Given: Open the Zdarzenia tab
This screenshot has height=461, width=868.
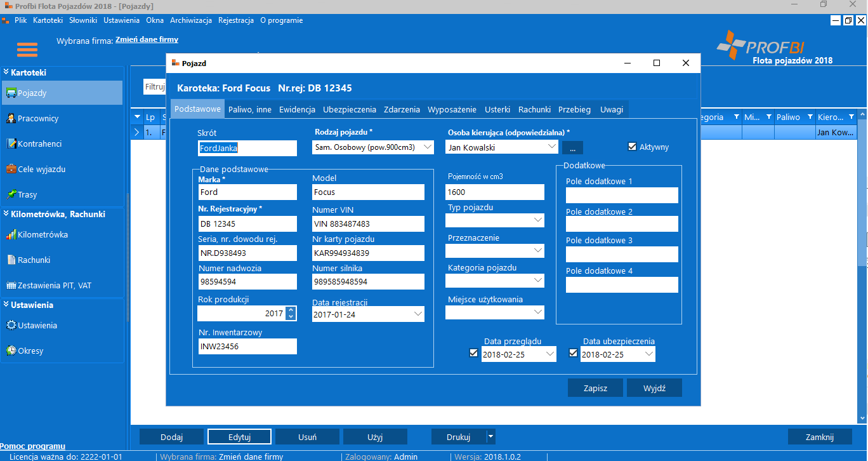Looking at the screenshot, I should 402,109.
